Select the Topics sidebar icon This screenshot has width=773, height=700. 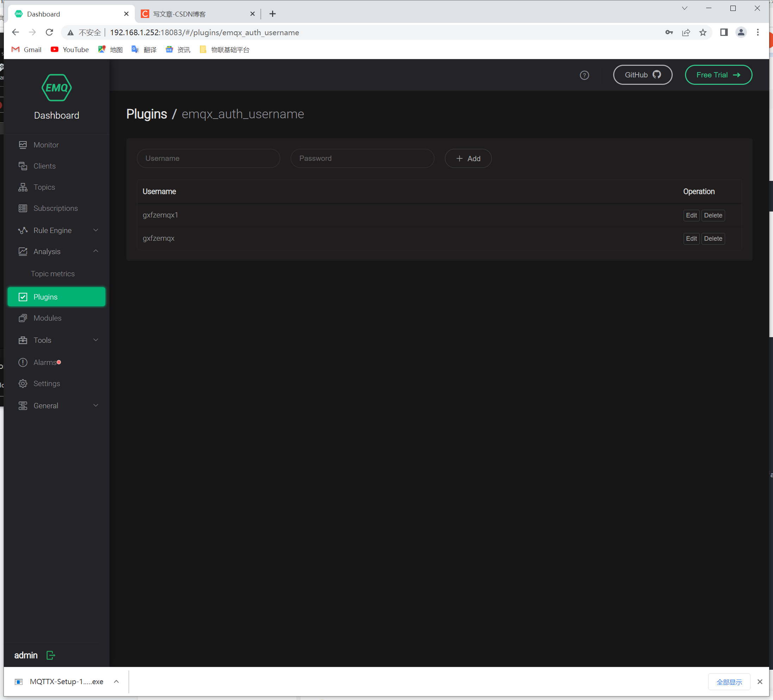23,187
